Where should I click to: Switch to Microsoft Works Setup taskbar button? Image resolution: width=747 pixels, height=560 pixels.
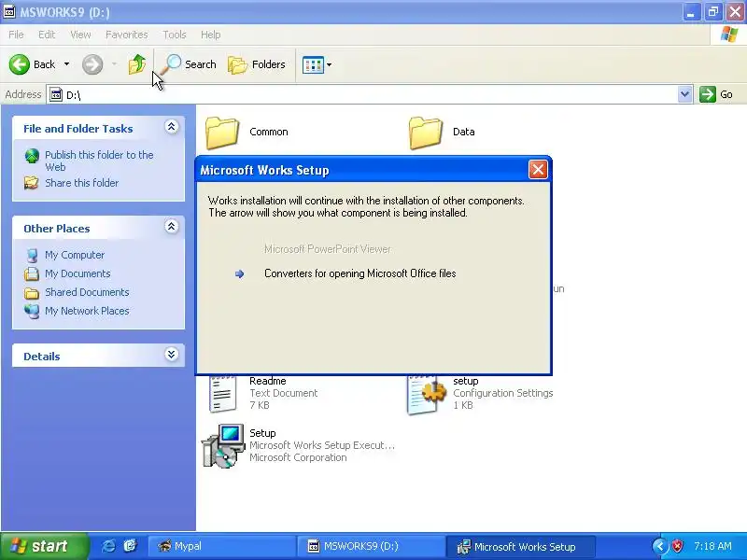tap(519, 546)
